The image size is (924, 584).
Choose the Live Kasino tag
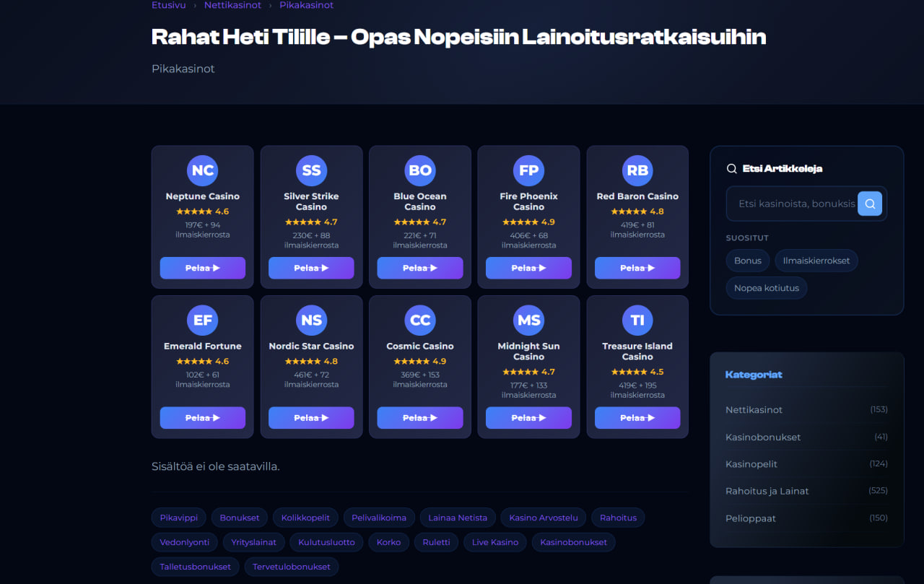point(494,542)
